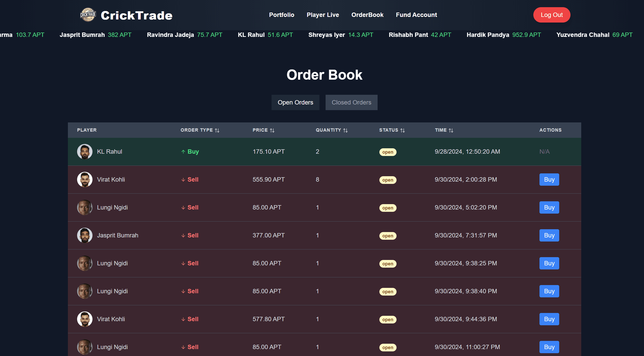
Task: Go to OrderBook nav item
Action: click(367, 15)
